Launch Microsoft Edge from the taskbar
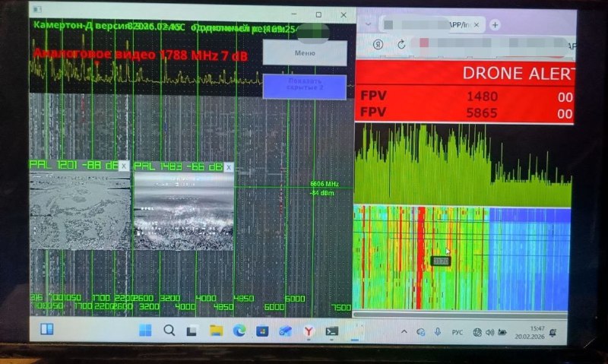608x364 pixels. [239, 331]
